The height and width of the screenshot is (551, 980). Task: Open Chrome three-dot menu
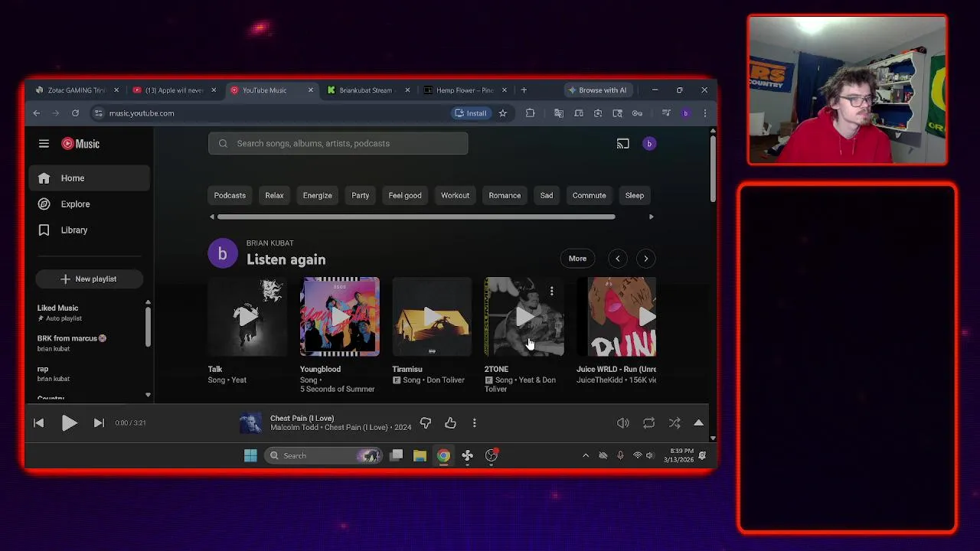pos(704,112)
